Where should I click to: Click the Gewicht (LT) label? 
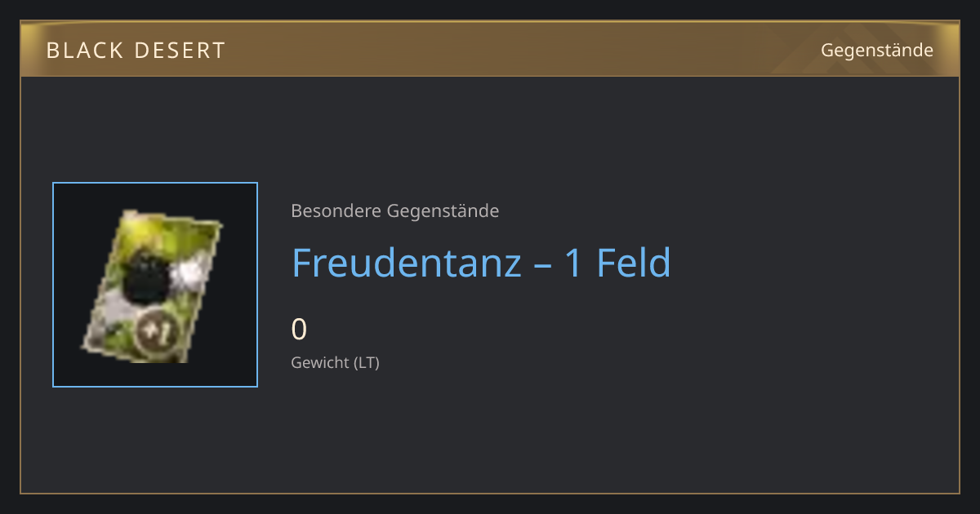(x=335, y=362)
